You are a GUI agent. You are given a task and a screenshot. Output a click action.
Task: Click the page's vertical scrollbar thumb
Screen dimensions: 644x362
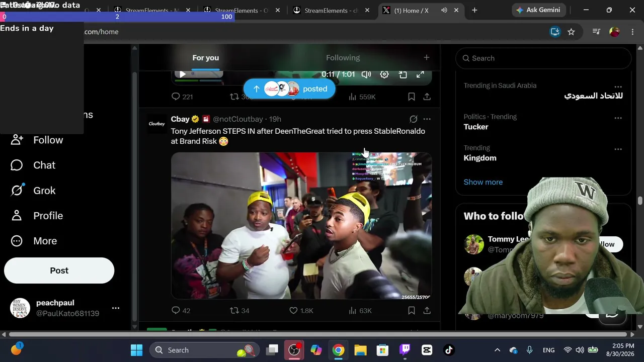(640, 201)
